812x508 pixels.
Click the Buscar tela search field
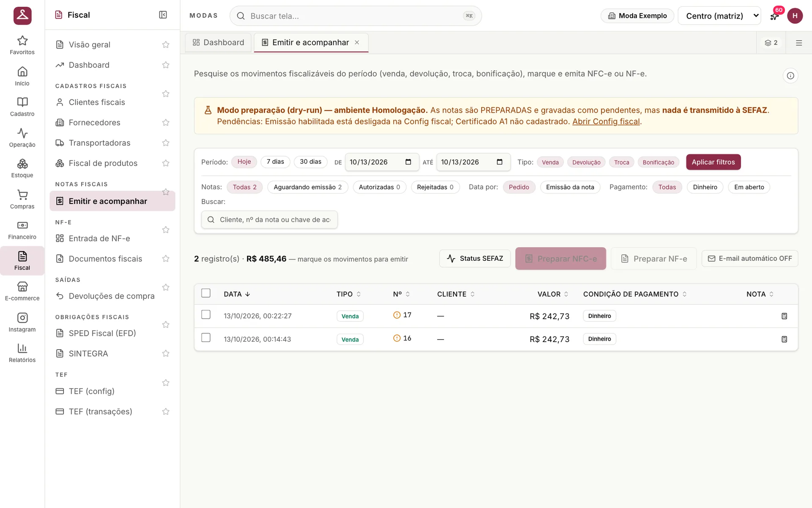pyautogui.click(x=355, y=16)
